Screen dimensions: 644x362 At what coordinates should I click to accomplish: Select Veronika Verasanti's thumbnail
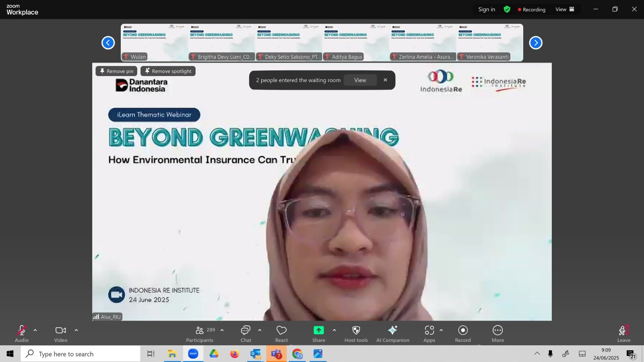pos(490,43)
